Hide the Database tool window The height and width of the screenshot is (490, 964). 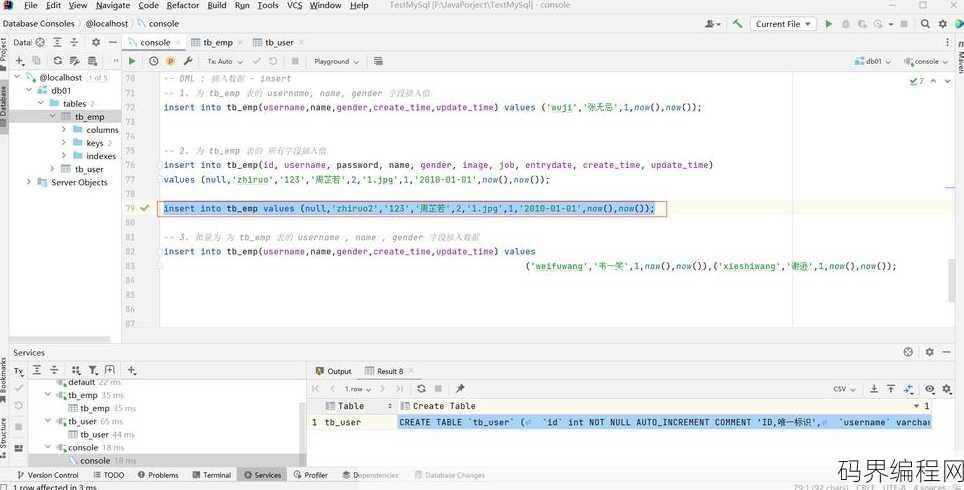point(113,42)
